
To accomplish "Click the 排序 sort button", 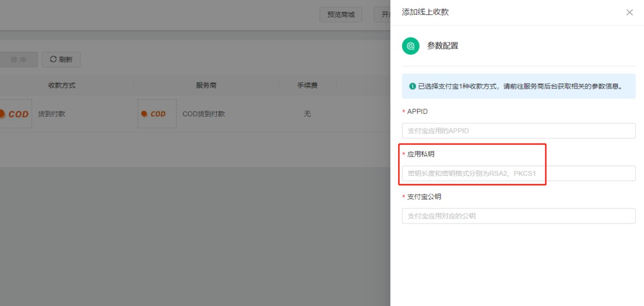I will point(18,59).
